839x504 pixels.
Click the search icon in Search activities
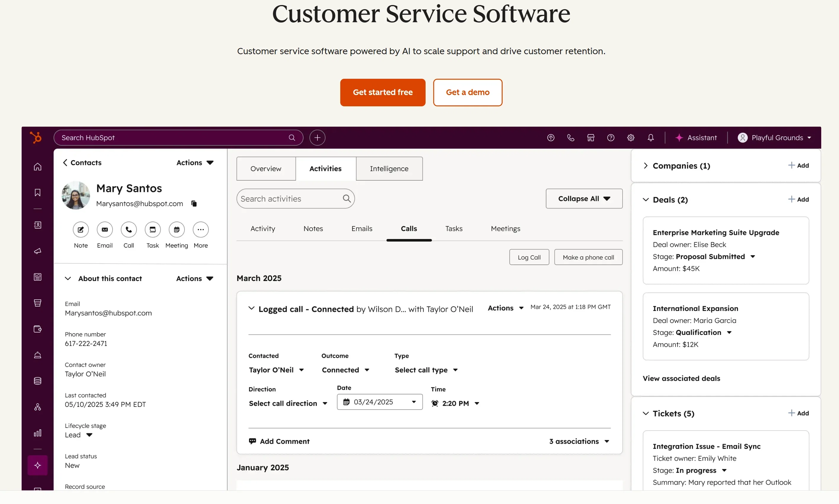tap(346, 198)
